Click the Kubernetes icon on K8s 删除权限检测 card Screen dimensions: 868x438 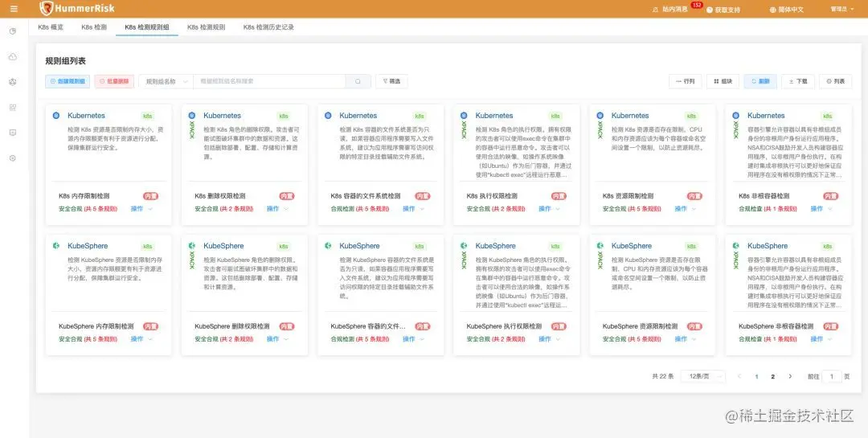pyautogui.click(x=191, y=116)
